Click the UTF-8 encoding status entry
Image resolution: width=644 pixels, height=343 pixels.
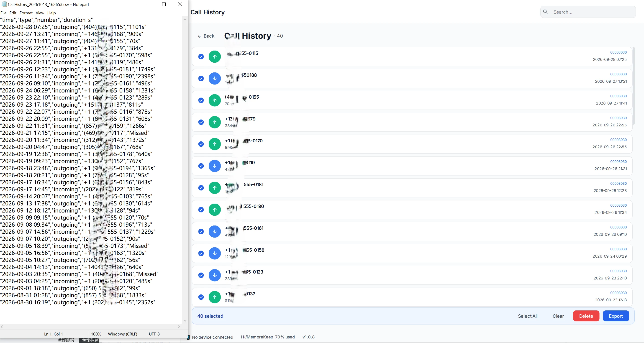click(x=154, y=334)
